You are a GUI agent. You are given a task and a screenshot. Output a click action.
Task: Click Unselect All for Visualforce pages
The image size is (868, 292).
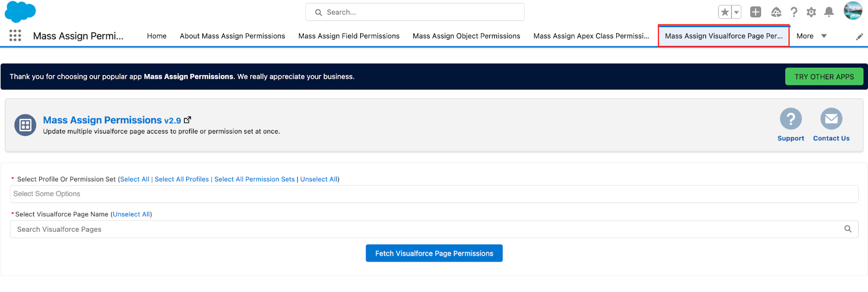[131, 214]
